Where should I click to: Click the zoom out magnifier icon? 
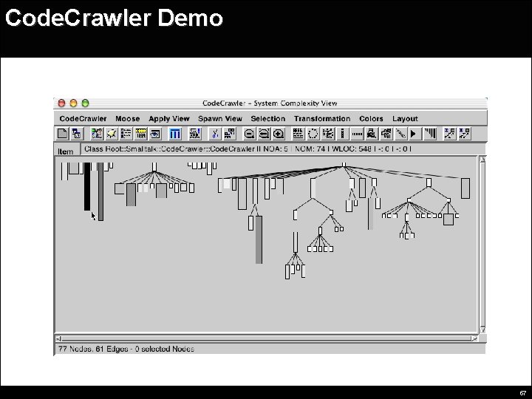(250, 134)
